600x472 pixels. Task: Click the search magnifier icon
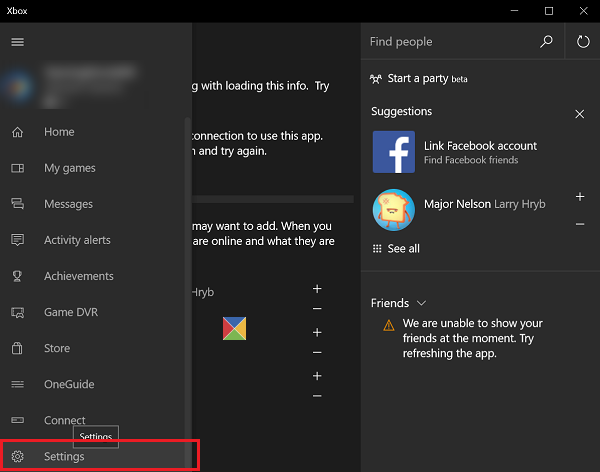[546, 42]
